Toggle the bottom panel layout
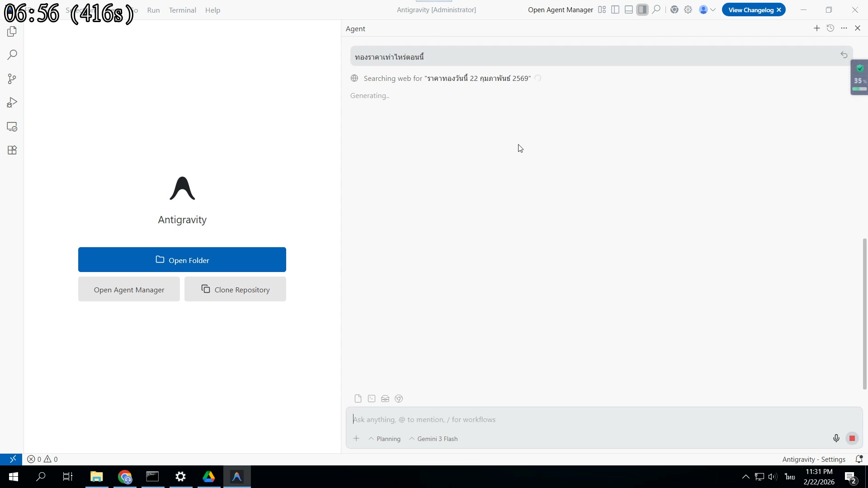The height and width of the screenshot is (488, 868). coord(629,9)
